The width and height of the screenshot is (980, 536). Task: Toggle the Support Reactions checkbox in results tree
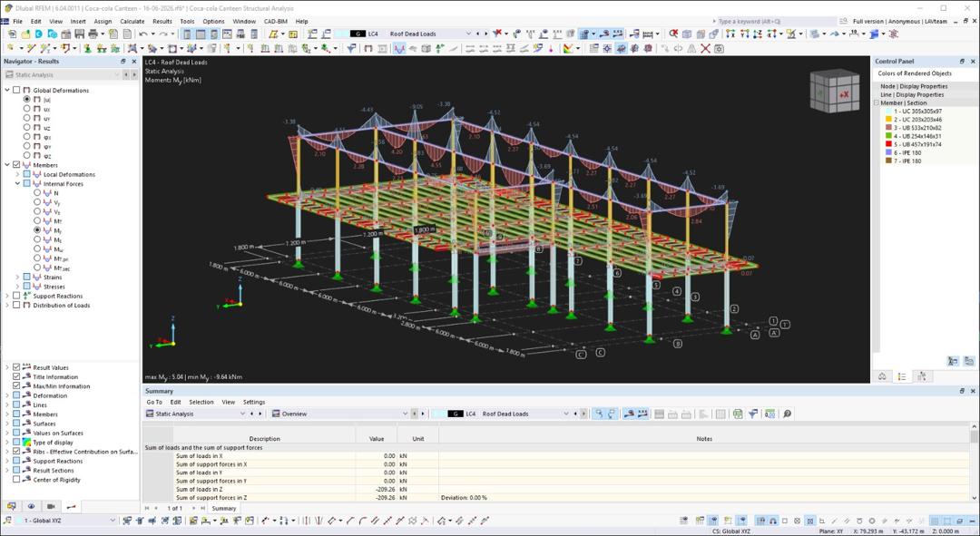tap(17, 296)
